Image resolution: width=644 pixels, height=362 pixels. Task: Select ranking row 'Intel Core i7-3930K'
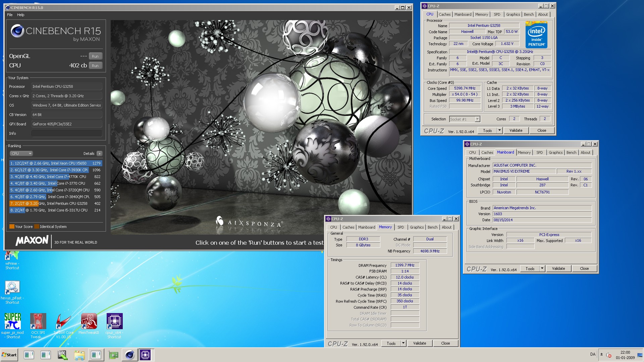[56, 170]
